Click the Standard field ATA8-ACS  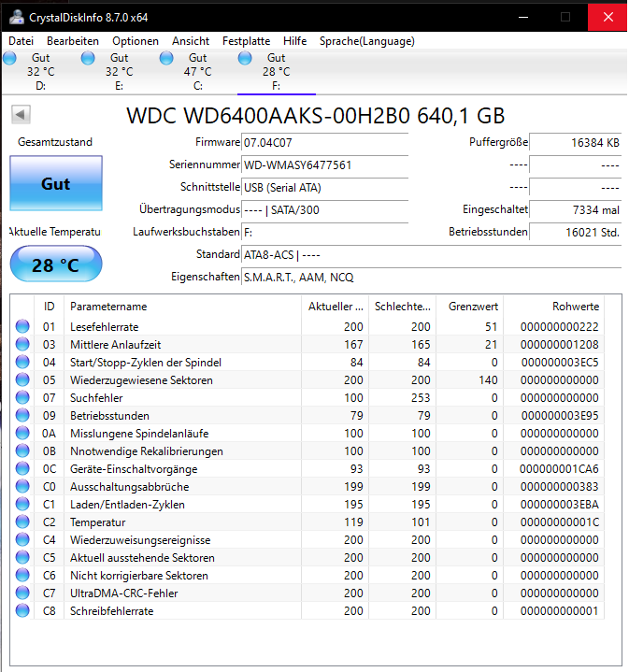click(x=432, y=255)
